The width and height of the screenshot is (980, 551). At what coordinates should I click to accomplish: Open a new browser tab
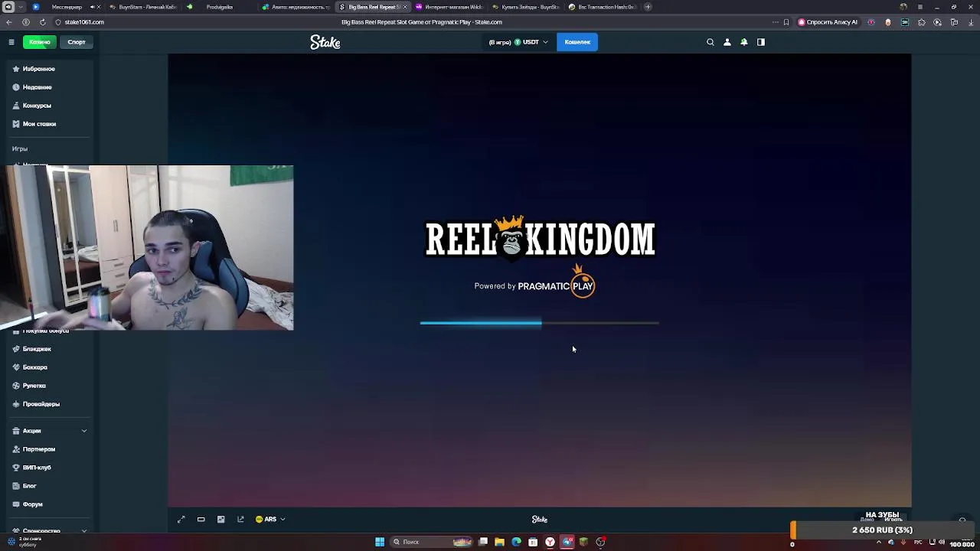(648, 7)
